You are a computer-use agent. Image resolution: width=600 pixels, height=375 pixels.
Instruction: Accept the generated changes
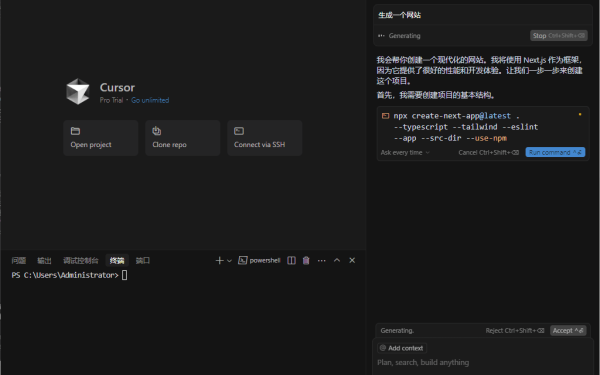click(568, 331)
